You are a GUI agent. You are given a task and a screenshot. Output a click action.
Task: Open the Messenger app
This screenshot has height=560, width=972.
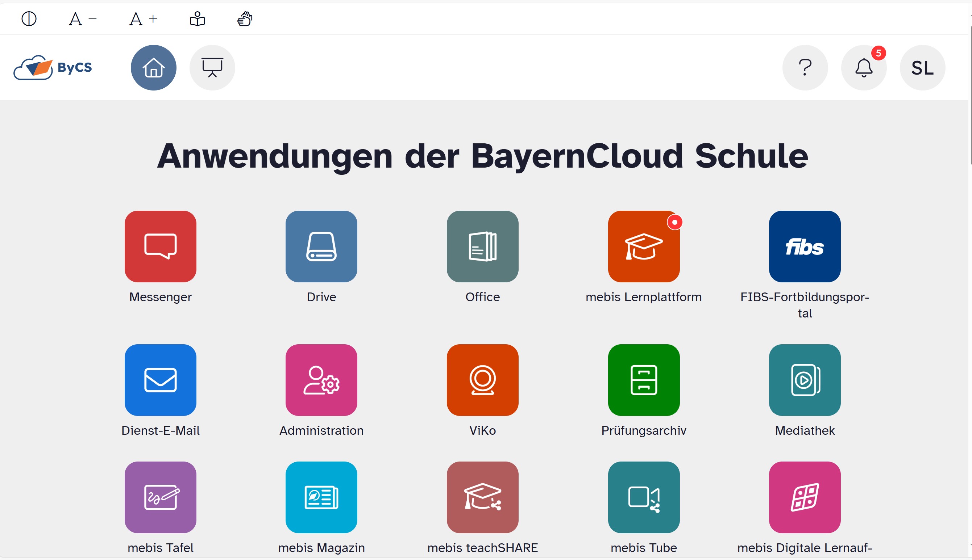(x=160, y=246)
